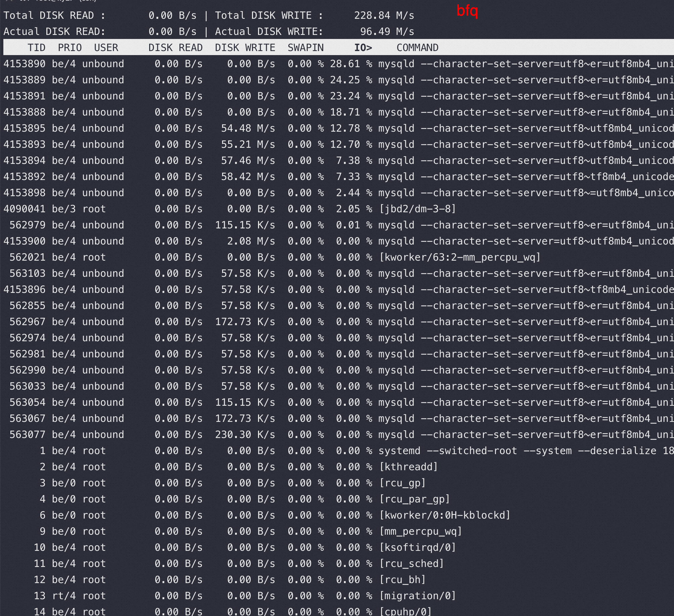Select thread row TID 4153891
Screen dimensions: 674x616
coord(339,96)
